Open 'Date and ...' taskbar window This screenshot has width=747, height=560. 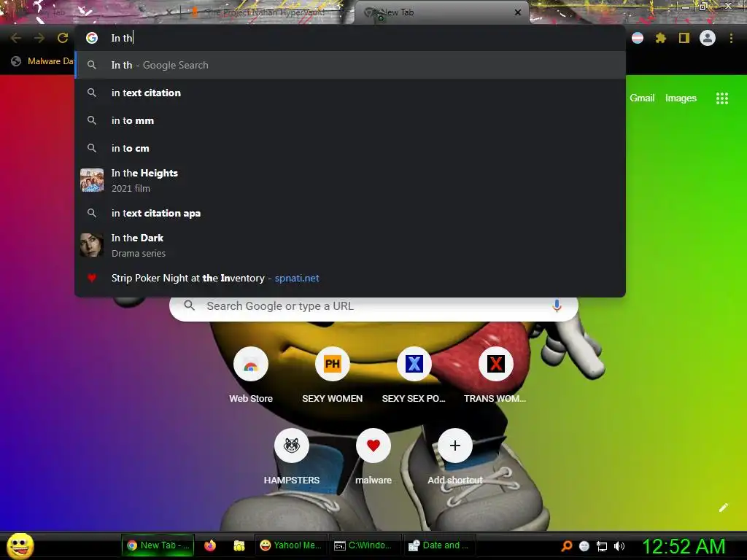(439, 545)
